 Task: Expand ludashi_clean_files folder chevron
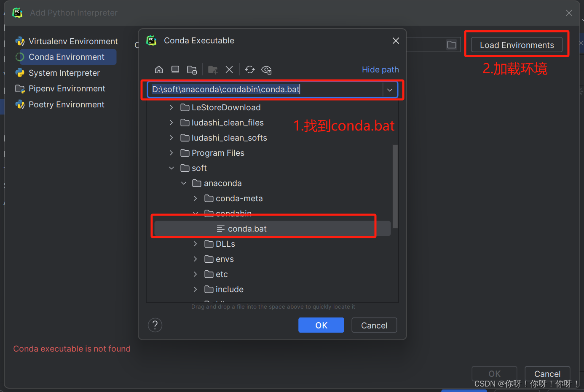[x=171, y=123]
